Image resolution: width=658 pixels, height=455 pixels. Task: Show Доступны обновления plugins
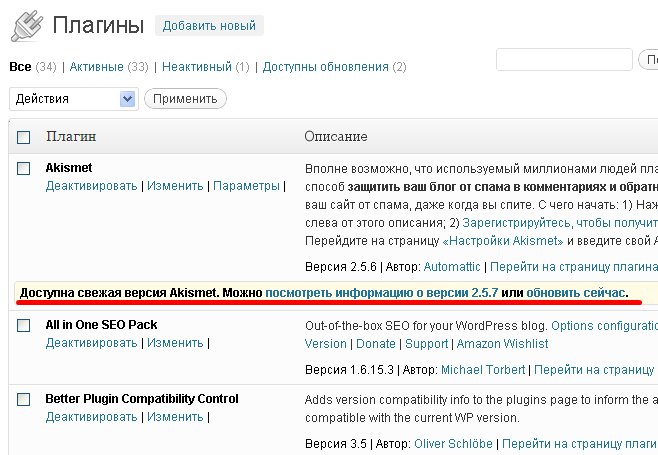(x=326, y=67)
